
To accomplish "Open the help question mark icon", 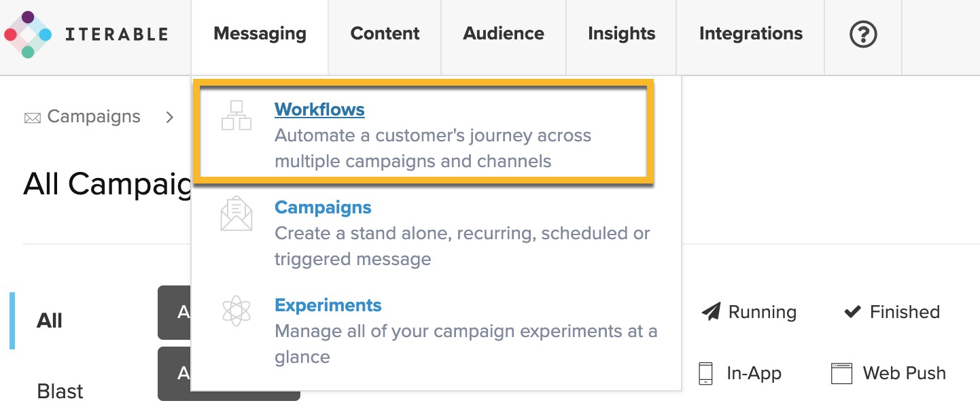I will point(863,34).
